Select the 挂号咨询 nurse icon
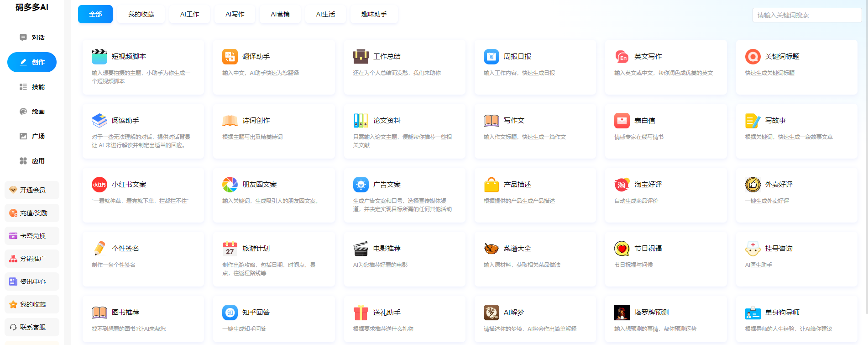 tap(753, 249)
